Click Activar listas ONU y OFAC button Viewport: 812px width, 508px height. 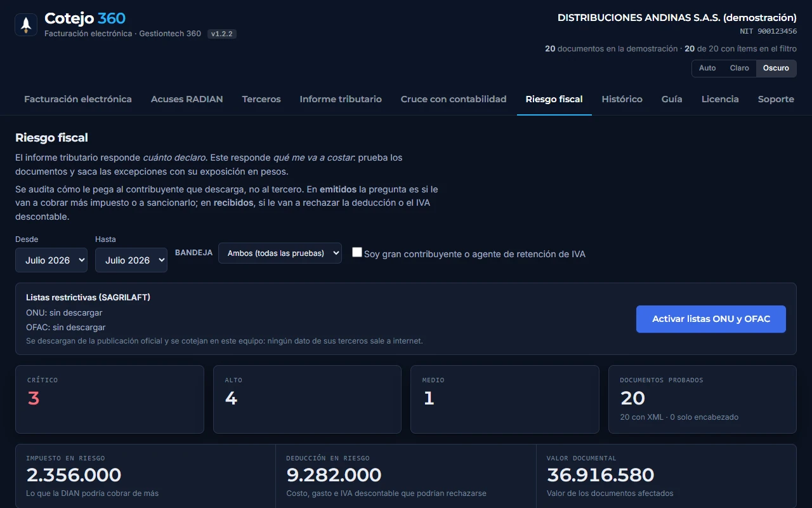[x=711, y=319]
